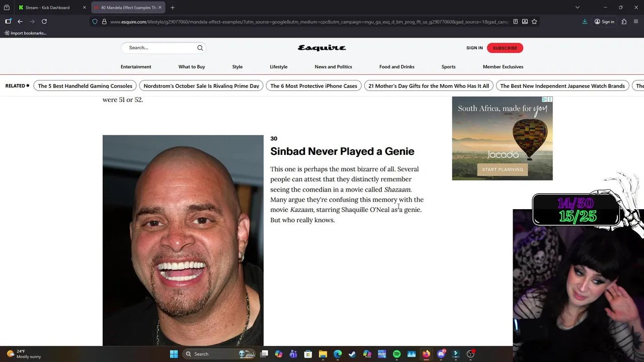This screenshot has height=362, width=644.
Task: Open Nordstrom's October Sale related link
Action: coord(201,86)
